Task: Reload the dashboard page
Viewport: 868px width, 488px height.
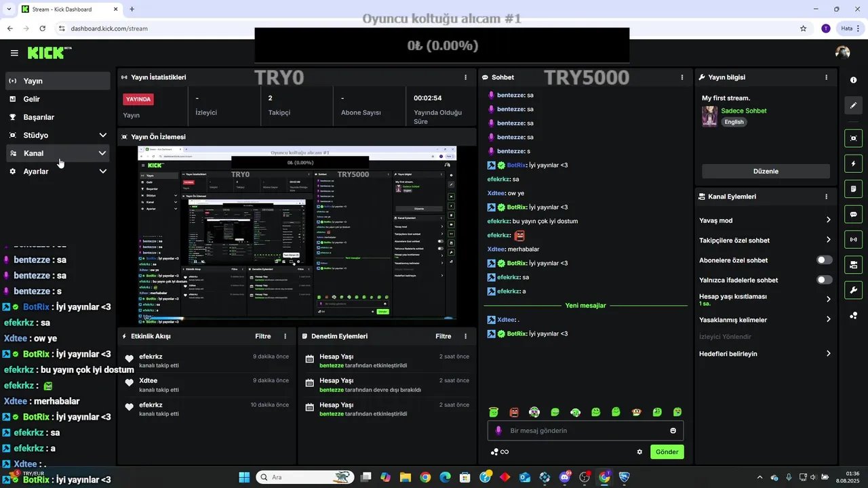Action: (x=43, y=28)
